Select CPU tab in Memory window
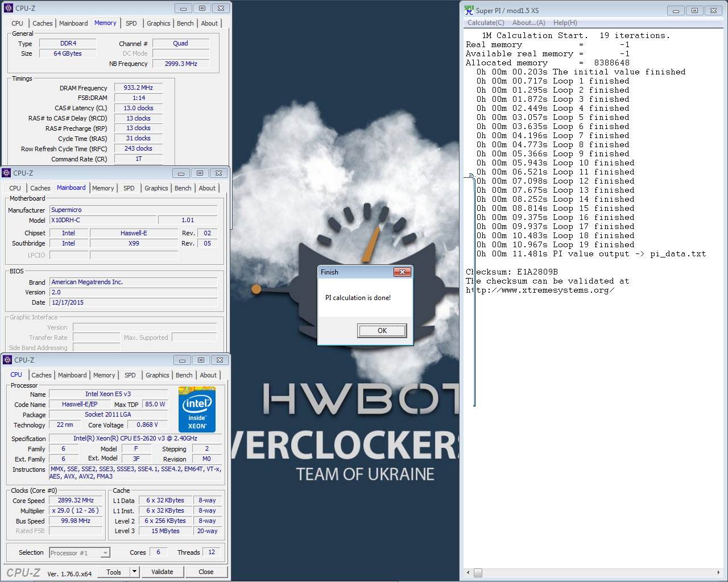The width and height of the screenshot is (728, 582). point(18,23)
